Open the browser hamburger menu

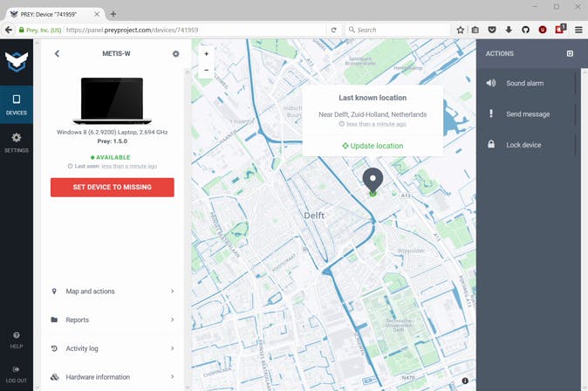click(x=578, y=30)
